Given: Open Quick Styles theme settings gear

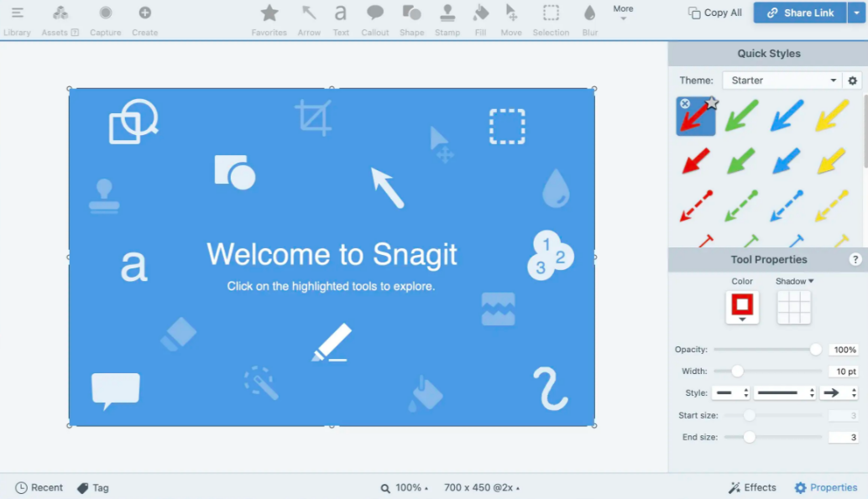Looking at the screenshot, I should (x=853, y=81).
